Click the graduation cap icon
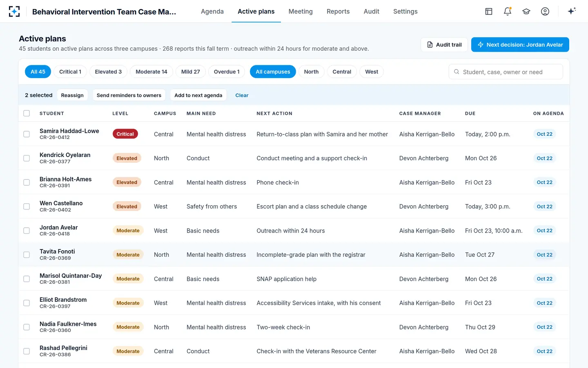Screen dimensions: 588x368 click(x=526, y=11)
